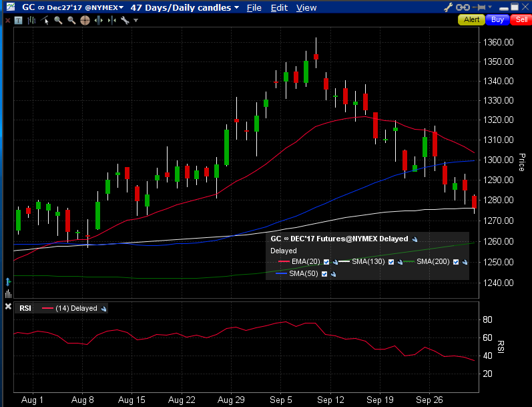Viewport: 532px width, 407px height.
Task: Expand the toolbar overflow arrow
Action: coord(136,21)
